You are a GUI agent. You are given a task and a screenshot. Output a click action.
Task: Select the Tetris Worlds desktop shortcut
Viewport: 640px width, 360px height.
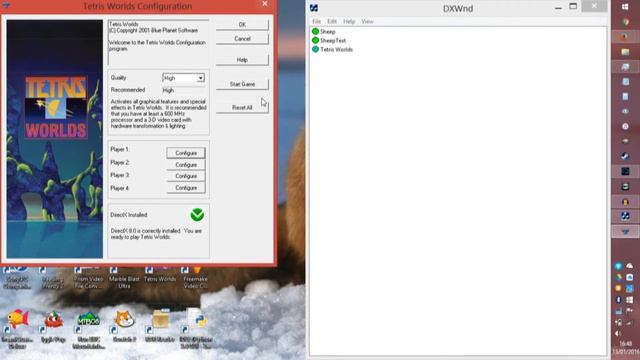tap(160, 275)
